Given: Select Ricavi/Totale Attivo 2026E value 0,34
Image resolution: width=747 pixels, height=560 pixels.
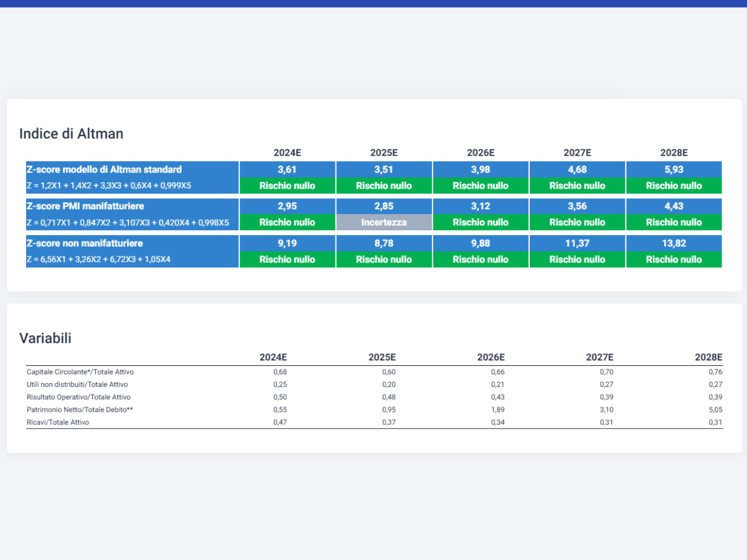Looking at the screenshot, I should point(498,422).
